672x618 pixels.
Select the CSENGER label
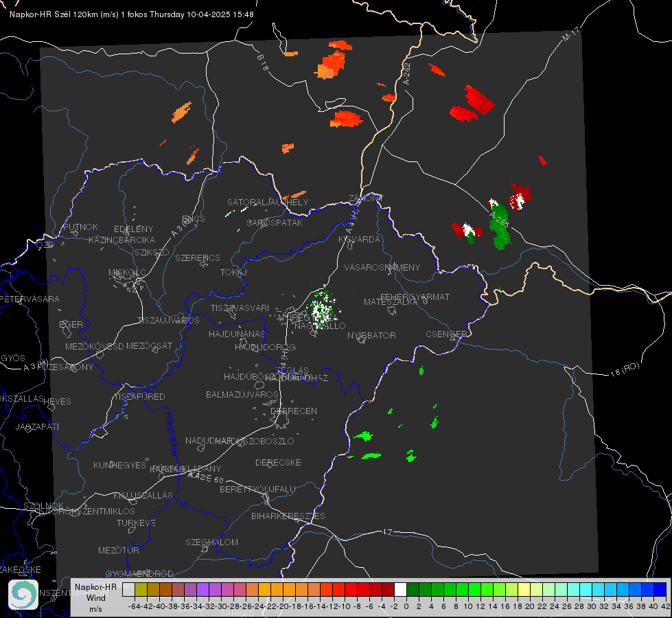pos(447,334)
